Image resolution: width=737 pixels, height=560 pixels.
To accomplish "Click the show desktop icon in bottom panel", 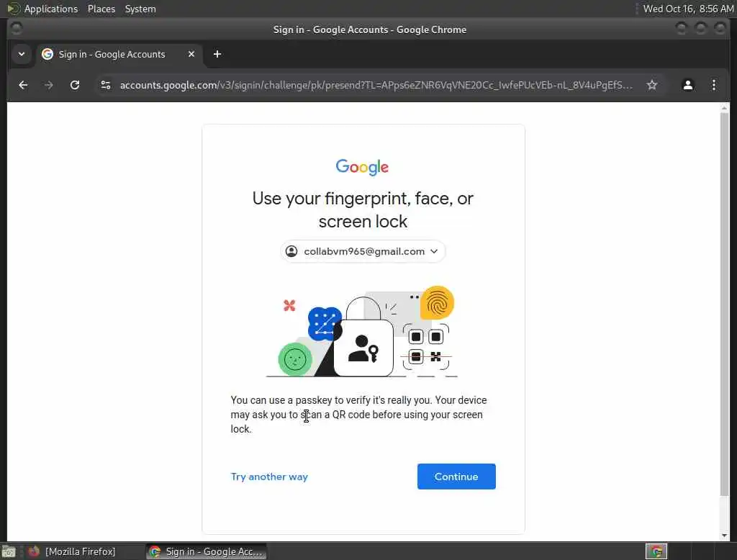I will click(9, 551).
